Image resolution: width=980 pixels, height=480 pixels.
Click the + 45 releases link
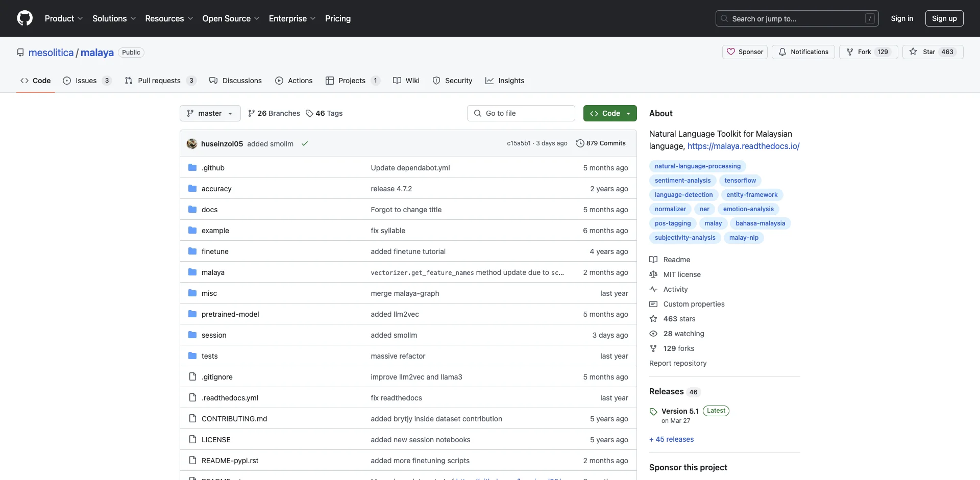point(671,439)
